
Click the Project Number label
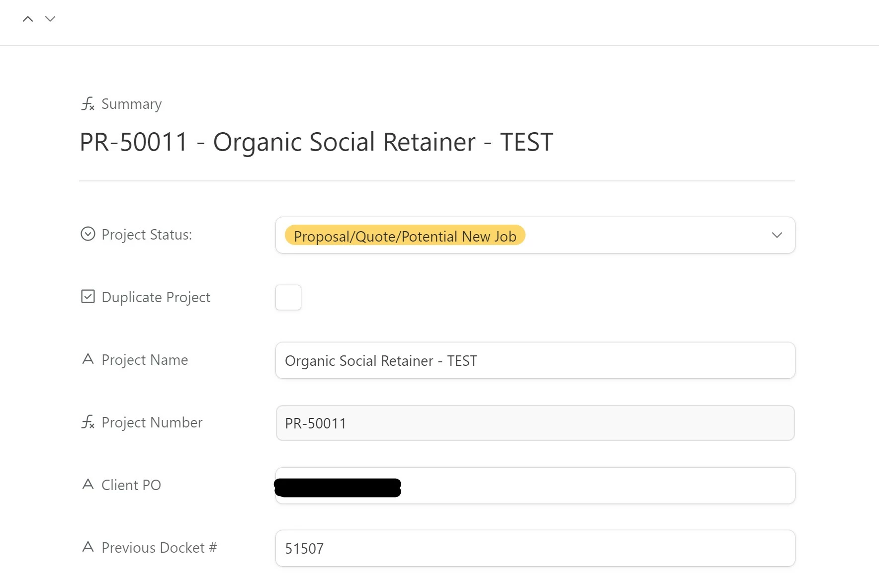[x=152, y=422]
